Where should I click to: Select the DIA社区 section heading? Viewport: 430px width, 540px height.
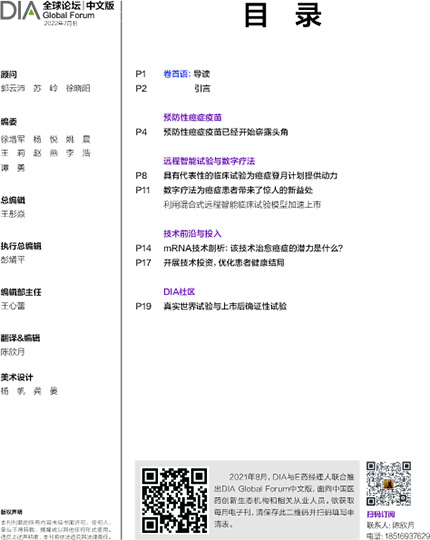point(179,292)
